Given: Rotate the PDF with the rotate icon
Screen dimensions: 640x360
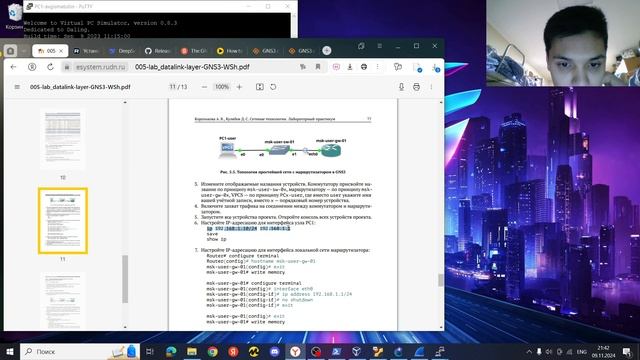Looking at the screenshot, I should click(273, 87).
